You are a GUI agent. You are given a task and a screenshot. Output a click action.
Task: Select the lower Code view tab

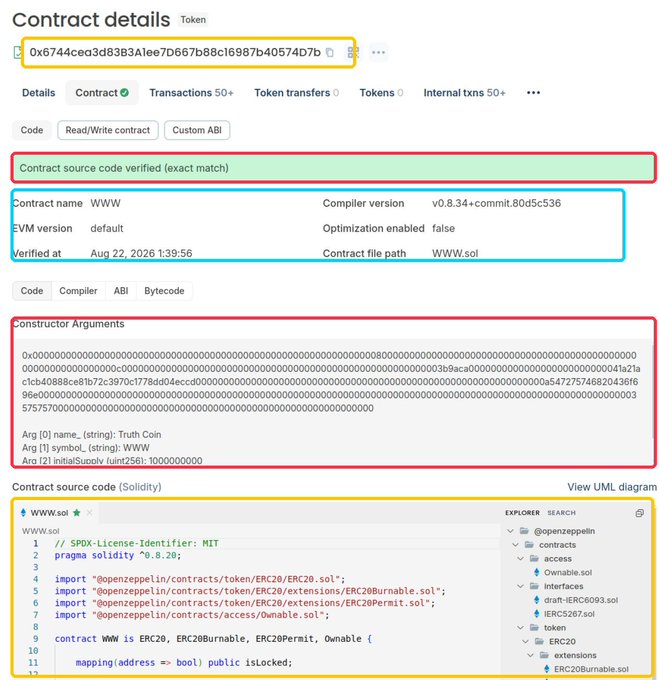click(x=32, y=291)
